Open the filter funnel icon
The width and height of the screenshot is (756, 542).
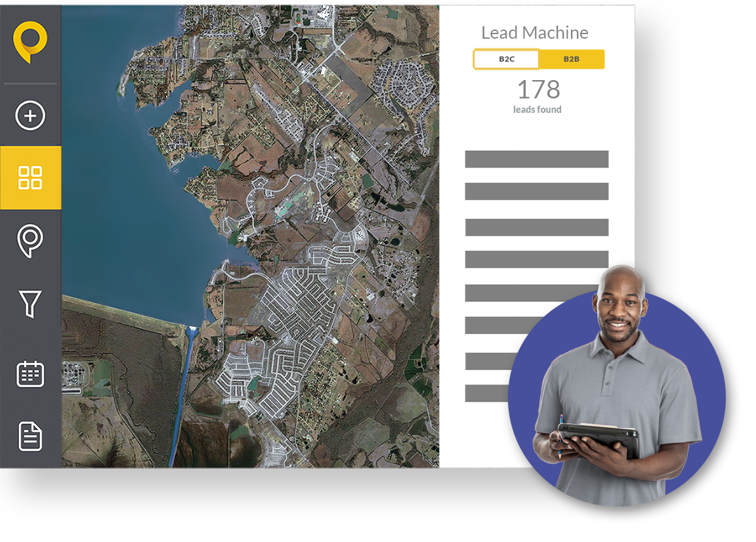tap(30, 304)
